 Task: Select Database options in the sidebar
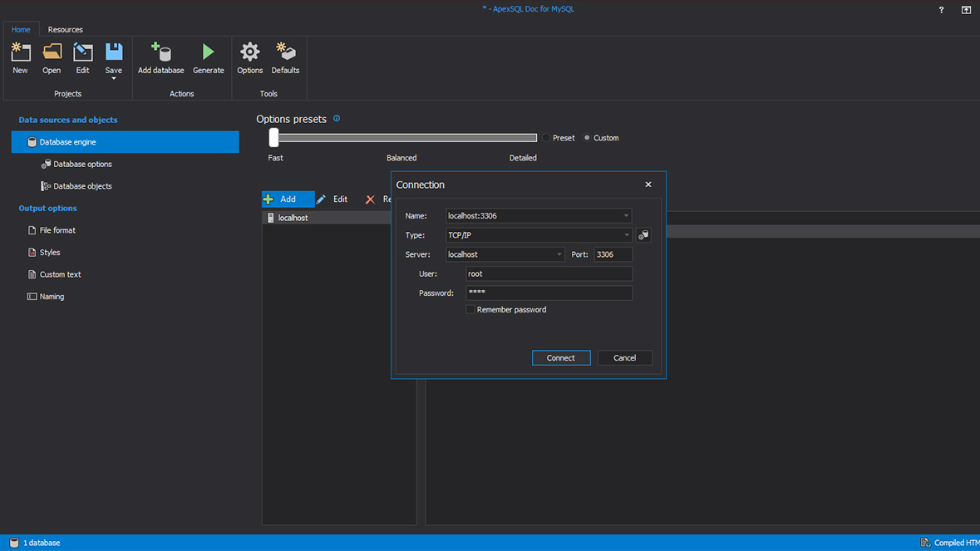[x=82, y=165]
